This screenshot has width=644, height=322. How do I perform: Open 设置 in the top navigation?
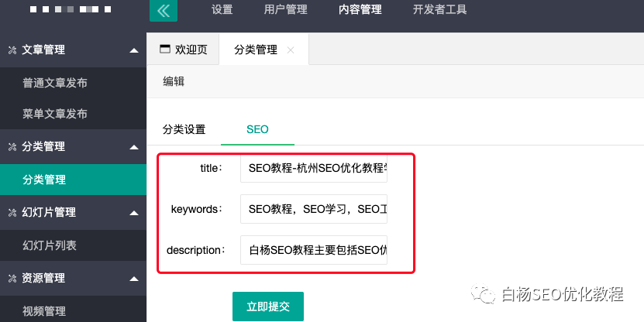click(x=222, y=10)
